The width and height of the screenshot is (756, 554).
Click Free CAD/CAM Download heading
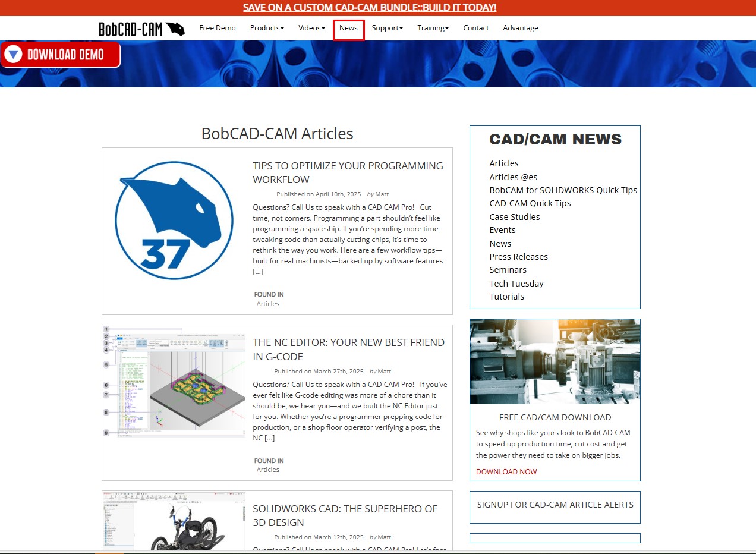click(555, 417)
